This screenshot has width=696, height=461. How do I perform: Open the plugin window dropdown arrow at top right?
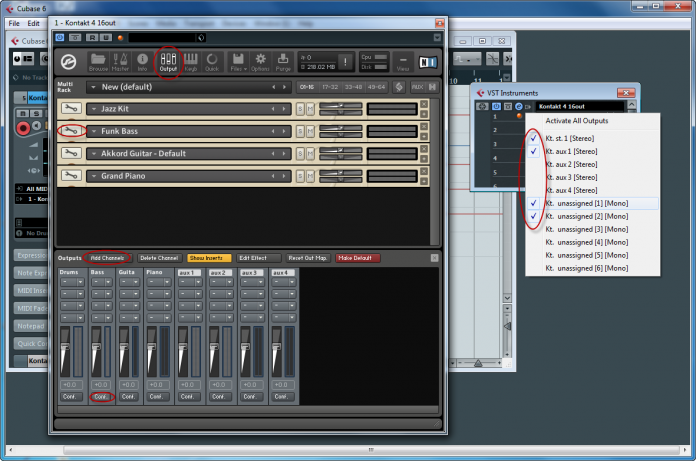click(437, 38)
